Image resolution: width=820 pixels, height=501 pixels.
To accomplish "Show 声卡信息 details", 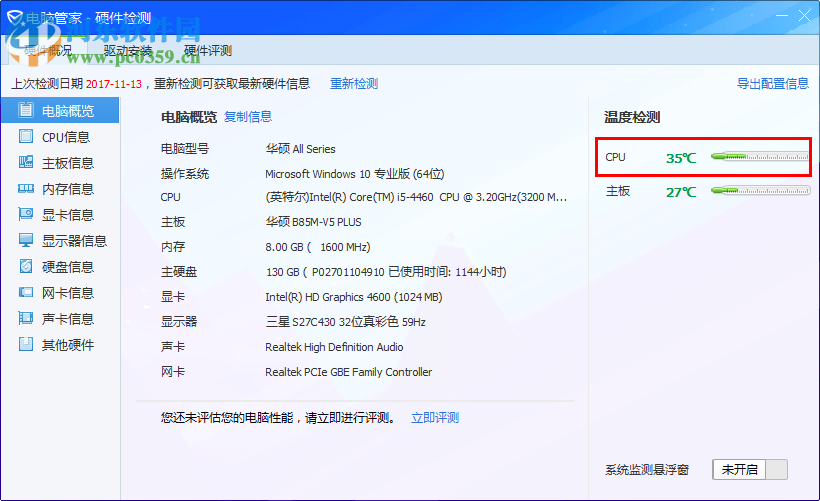I will tap(60, 319).
